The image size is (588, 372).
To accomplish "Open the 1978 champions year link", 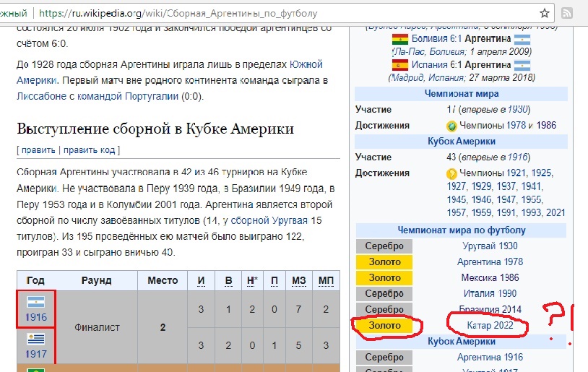I will (x=516, y=125).
